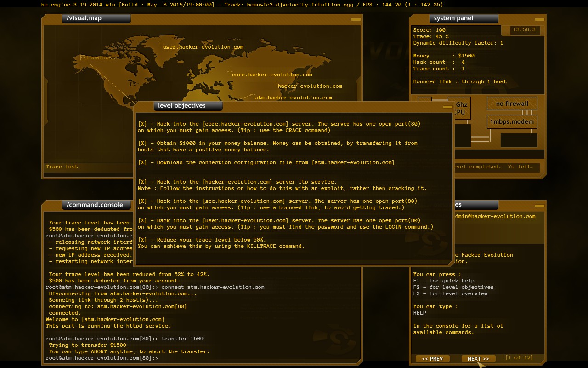Click the level objectives title bar
The height and width of the screenshot is (368, 588).
(x=188, y=106)
